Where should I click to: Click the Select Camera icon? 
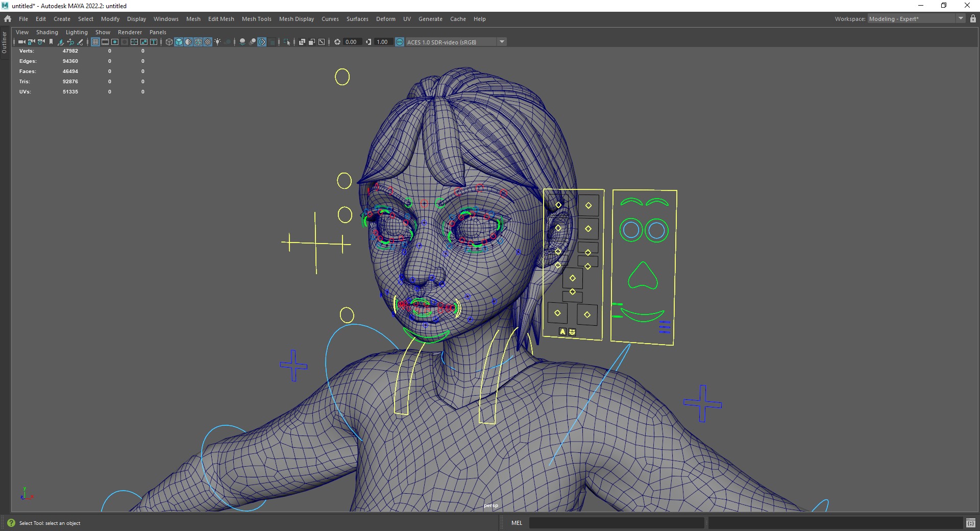[21, 42]
